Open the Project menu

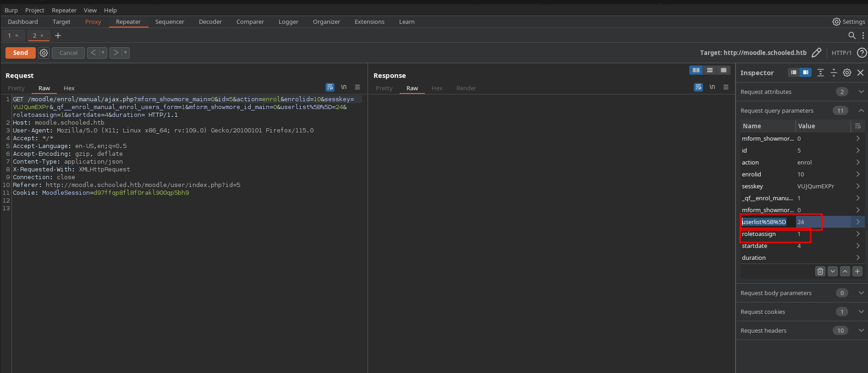coord(35,10)
